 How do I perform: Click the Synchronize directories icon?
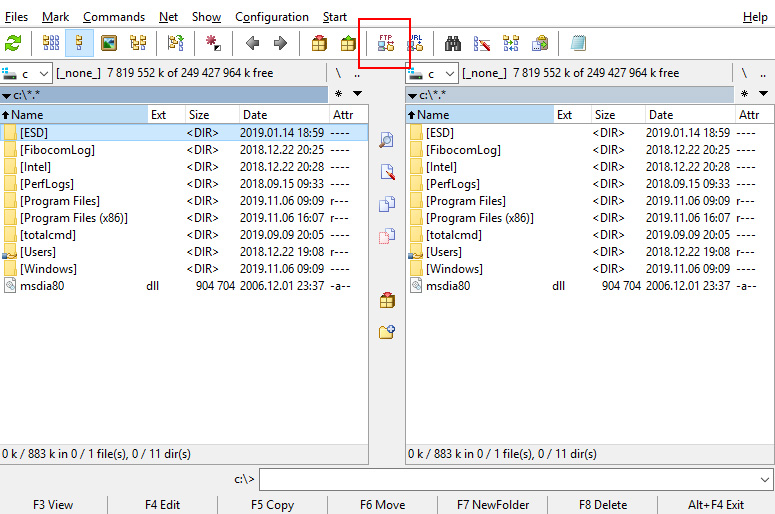click(x=511, y=43)
